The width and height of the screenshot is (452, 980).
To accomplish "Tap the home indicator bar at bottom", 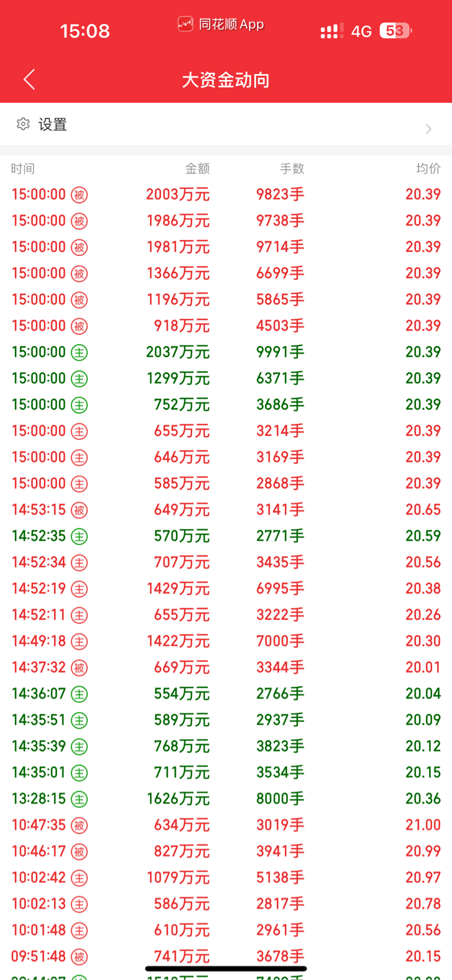I will pos(226,968).
